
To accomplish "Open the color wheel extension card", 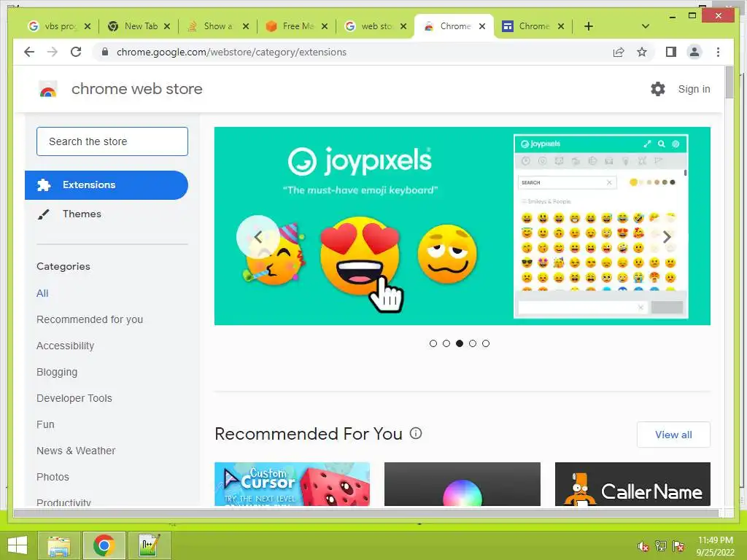I will coord(462,484).
